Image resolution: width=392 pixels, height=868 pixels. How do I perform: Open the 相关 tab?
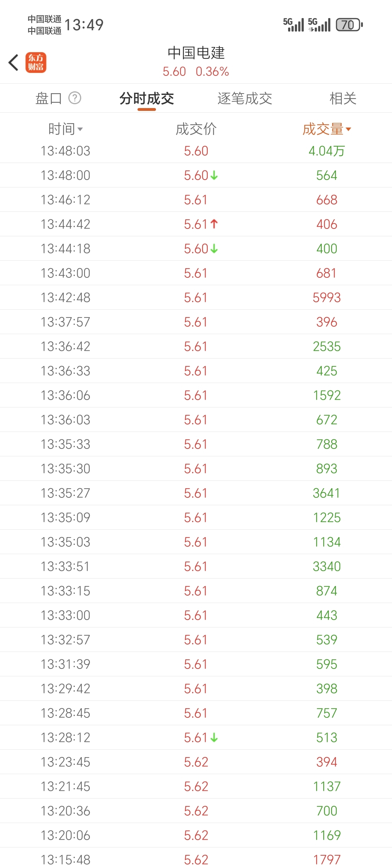click(343, 98)
